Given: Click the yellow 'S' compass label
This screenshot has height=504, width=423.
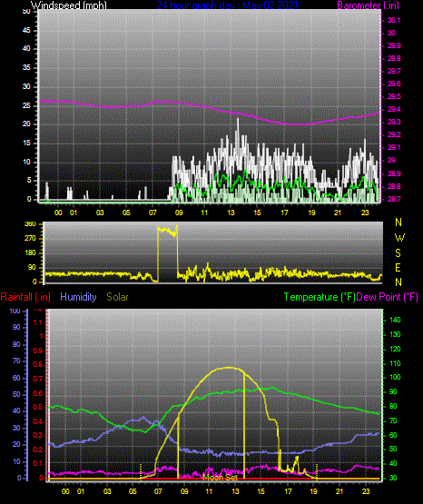Looking at the screenshot, I should point(398,253).
